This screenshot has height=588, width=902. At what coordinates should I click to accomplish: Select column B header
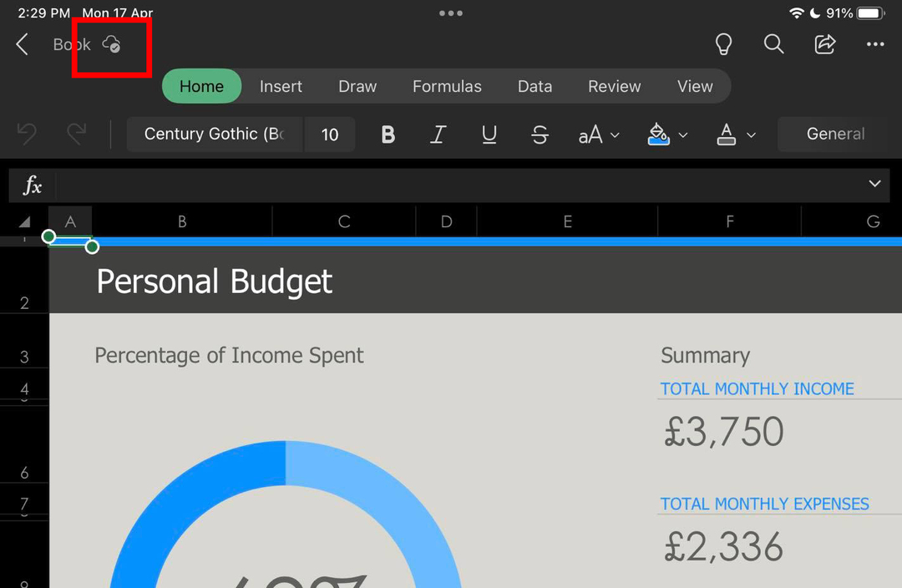point(182,221)
